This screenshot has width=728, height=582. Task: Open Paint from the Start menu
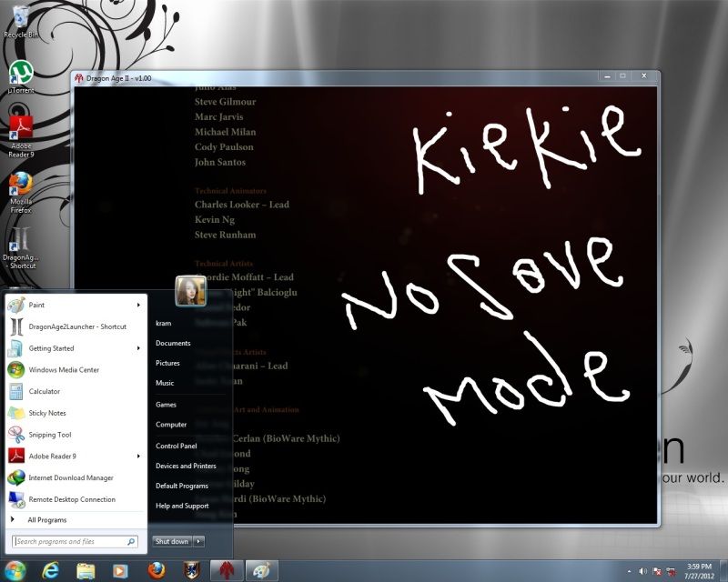pos(36,305)
